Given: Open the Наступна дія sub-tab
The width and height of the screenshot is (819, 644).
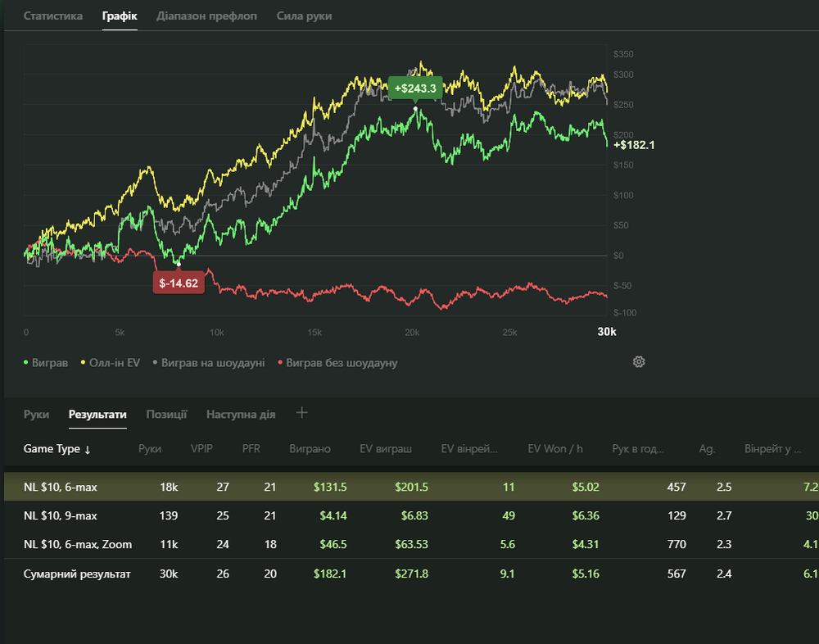Looking at the screenshot, I should [241, 415].
